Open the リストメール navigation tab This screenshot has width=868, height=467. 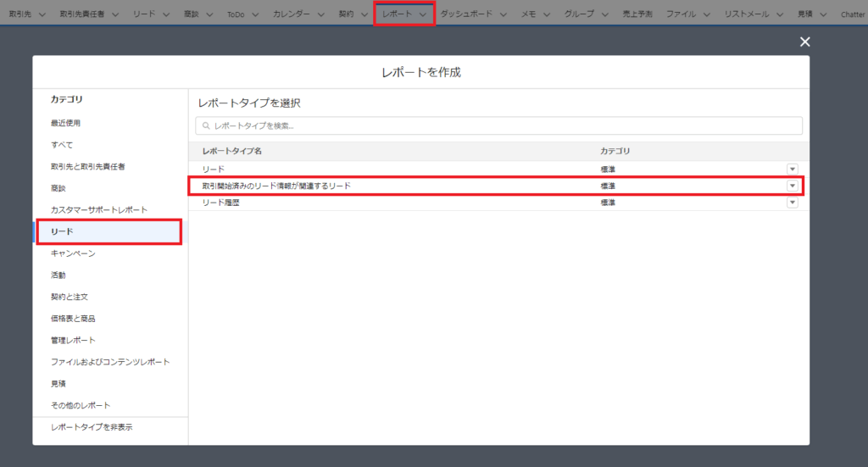[x=746, y=14]
